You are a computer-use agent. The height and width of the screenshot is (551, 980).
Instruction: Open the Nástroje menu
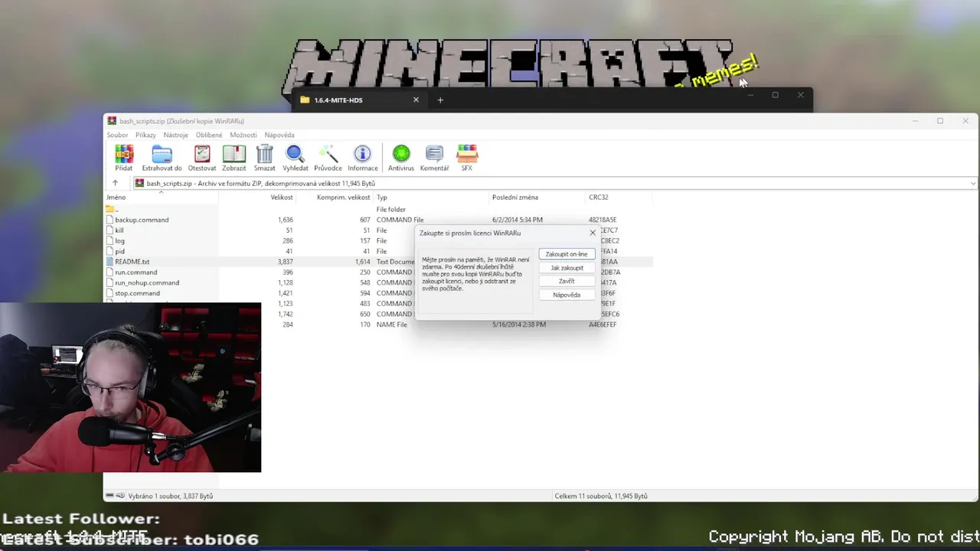click(x=175, y=135)
